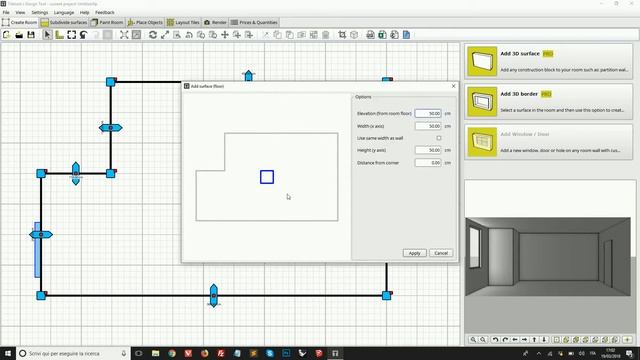Click the blue document export icon
The width and height of the screenshot is (640, 360).
click(407, 35)
